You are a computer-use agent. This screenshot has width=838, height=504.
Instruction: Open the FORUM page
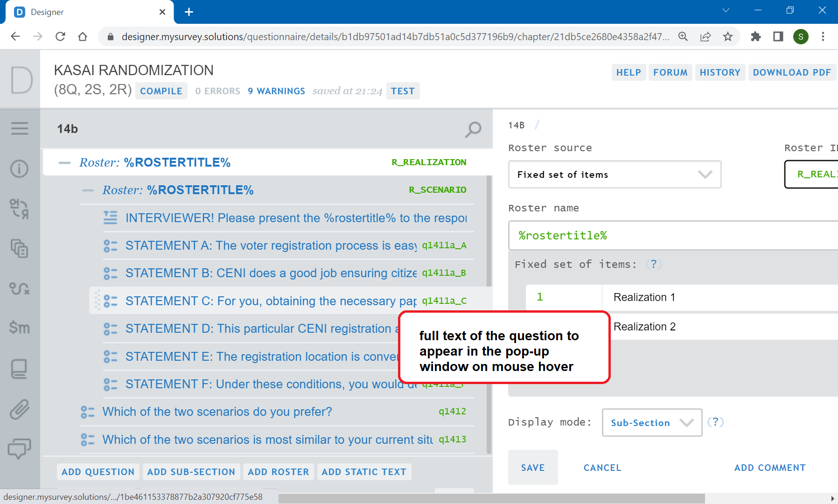pyautogui.click(x=670, y=72)
